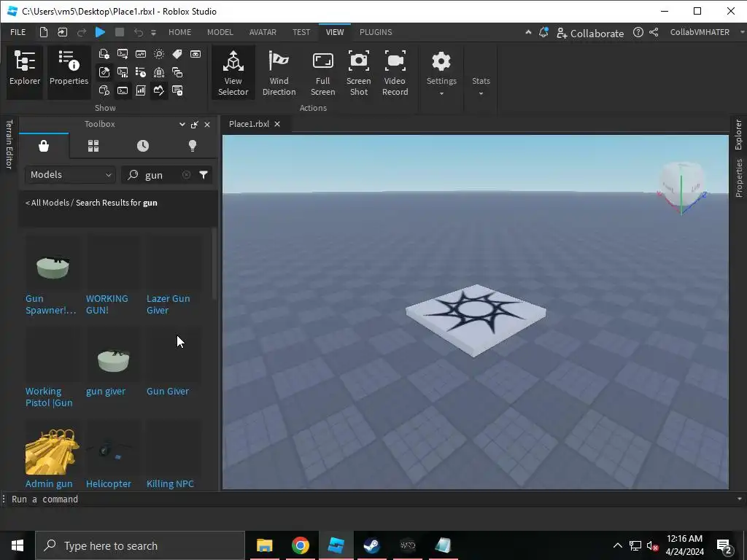Image resolution: width=747 pixels, height=560 pixels.
Task: Expand the Settings dropdown
Action: (441, 93)
